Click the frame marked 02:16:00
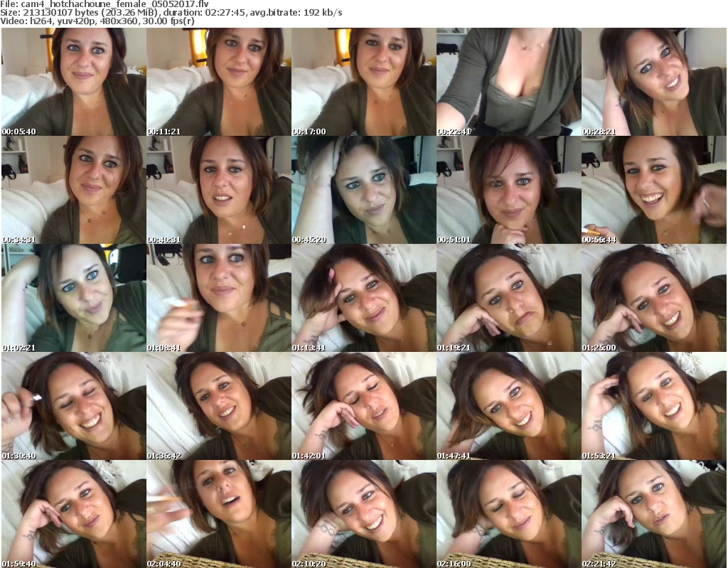This screenshot has height=568, width=728. pyautogui.click(x=508, y=513)
